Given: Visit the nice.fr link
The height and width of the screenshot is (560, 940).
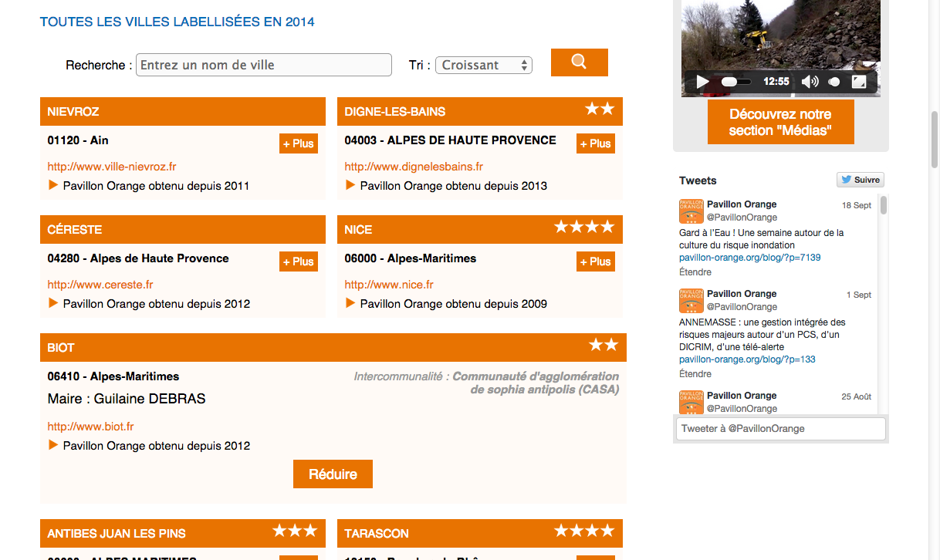Looking at the screenshot, I should 389,285.
